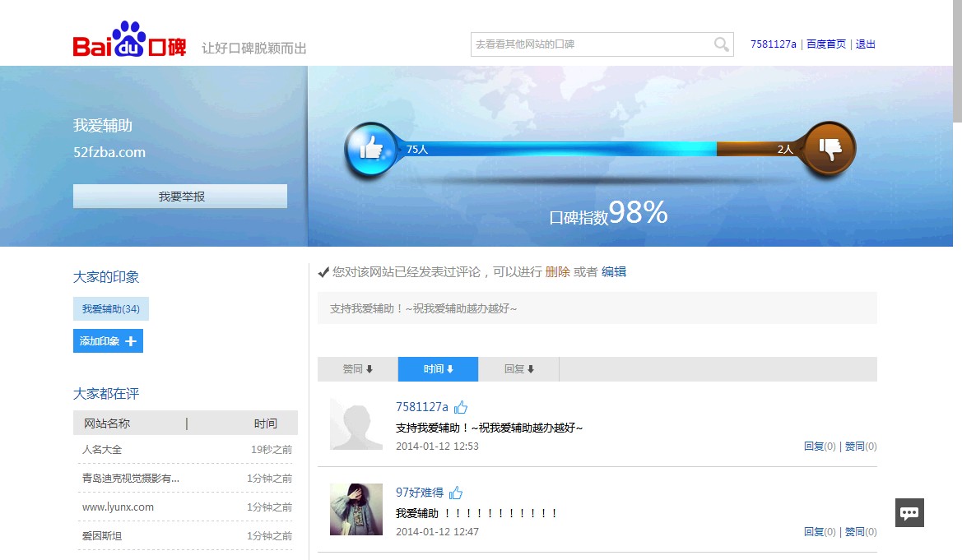
Task: Open www.lyunx.com list entry
Action: click(x=118, y=507)
